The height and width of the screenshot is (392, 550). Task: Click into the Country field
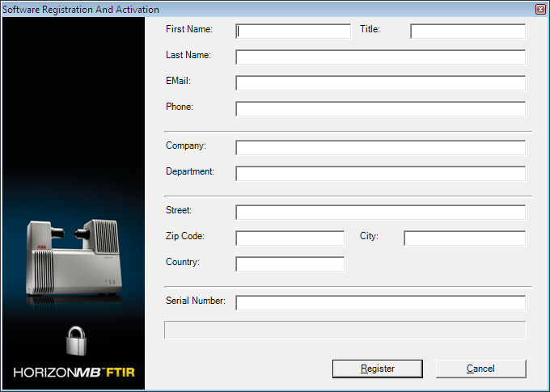click(x=290, y=264)
